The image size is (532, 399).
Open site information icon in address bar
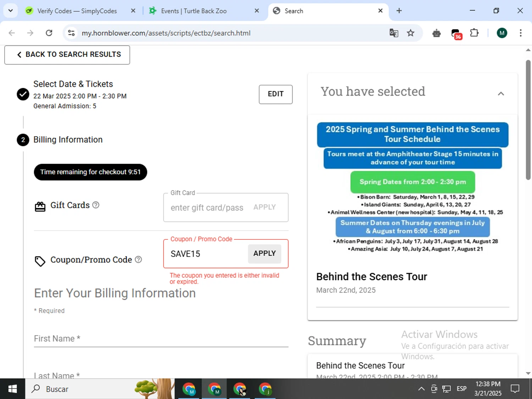point(71,33)
